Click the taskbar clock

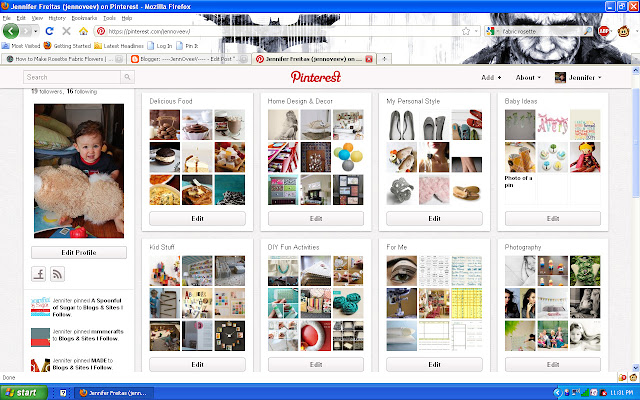coord(622,393)
